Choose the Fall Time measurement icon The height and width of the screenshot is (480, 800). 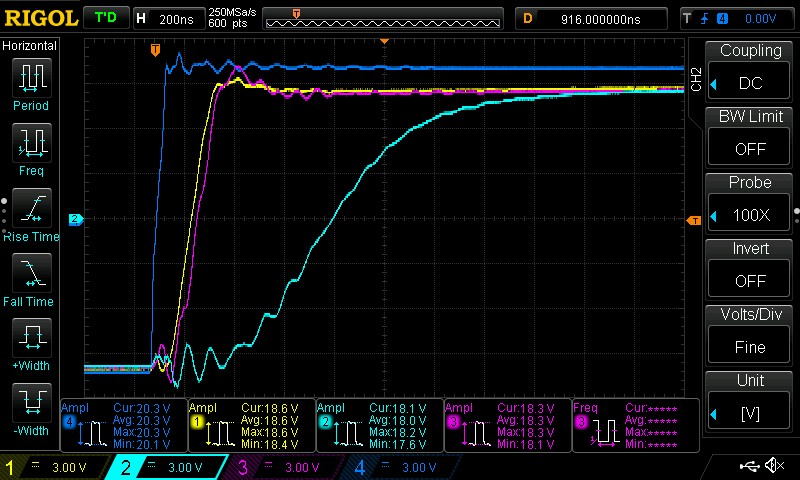[x=31, y=271]
